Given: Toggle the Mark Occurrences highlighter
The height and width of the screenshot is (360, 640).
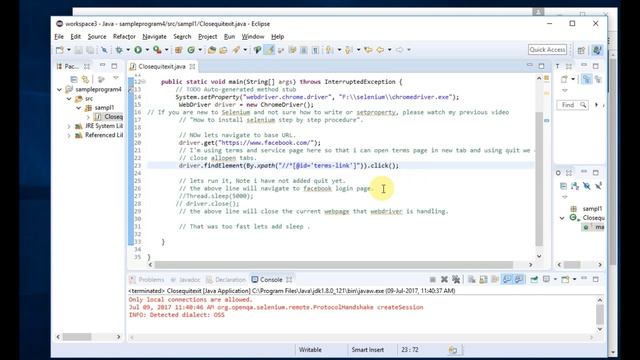Looking at the screenshot, I should [269, 50].
